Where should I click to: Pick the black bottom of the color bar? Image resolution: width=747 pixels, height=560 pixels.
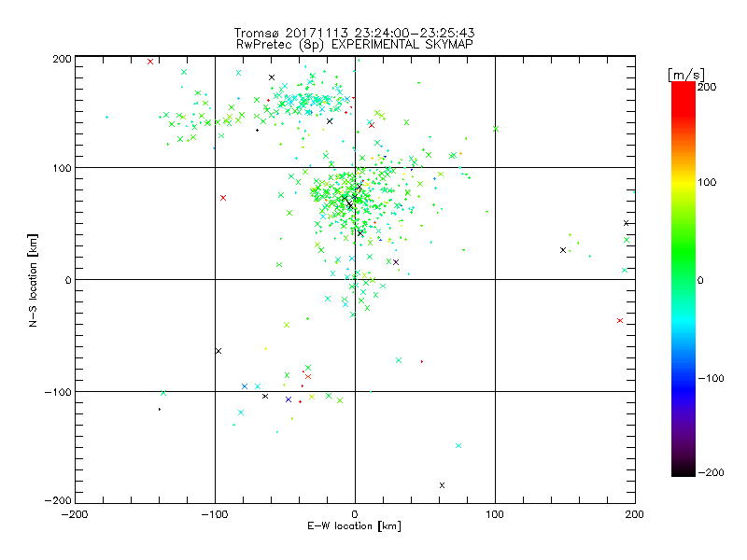pos(684,470)
